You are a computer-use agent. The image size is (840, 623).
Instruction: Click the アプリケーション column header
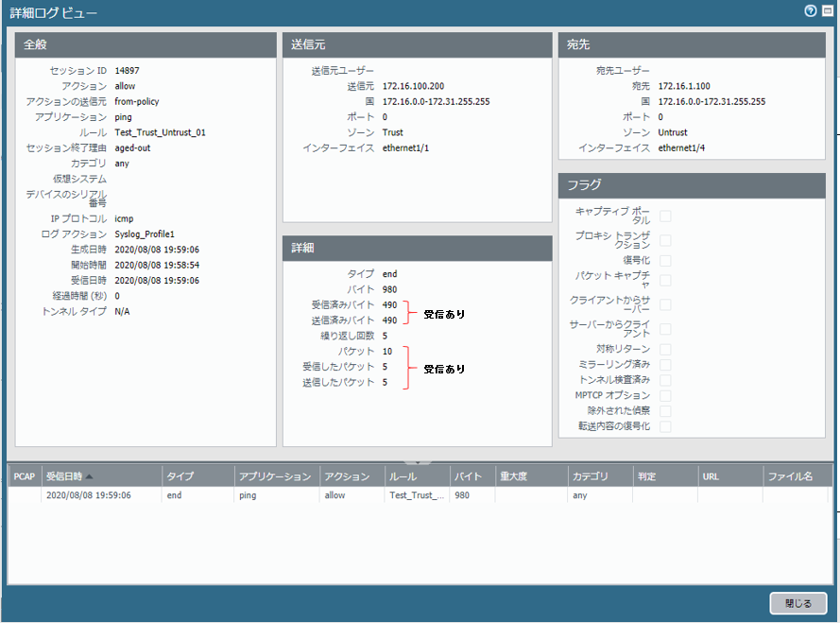[277, 476]
